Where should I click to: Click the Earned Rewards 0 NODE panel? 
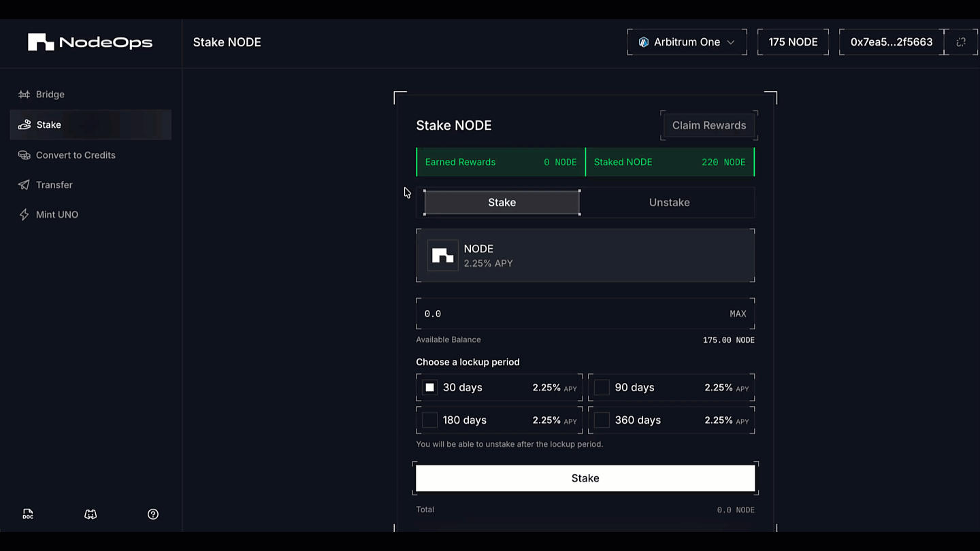[x=500, y=162]
